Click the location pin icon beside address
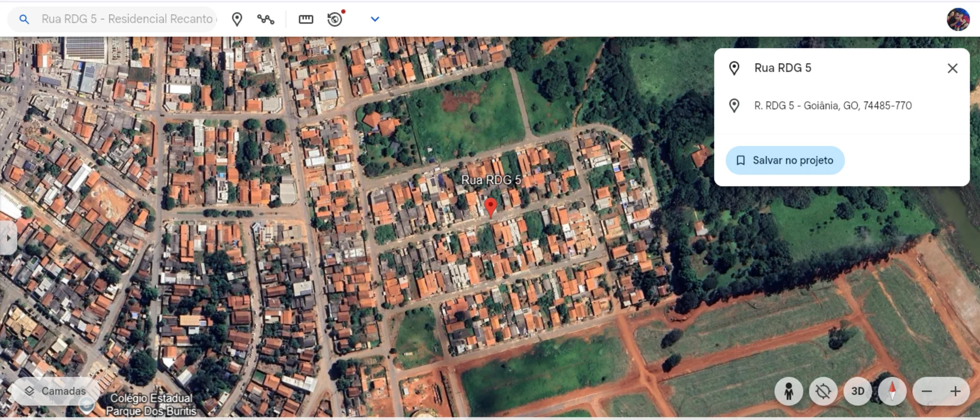Screen dimensions: 980x420 coord(734,106)
